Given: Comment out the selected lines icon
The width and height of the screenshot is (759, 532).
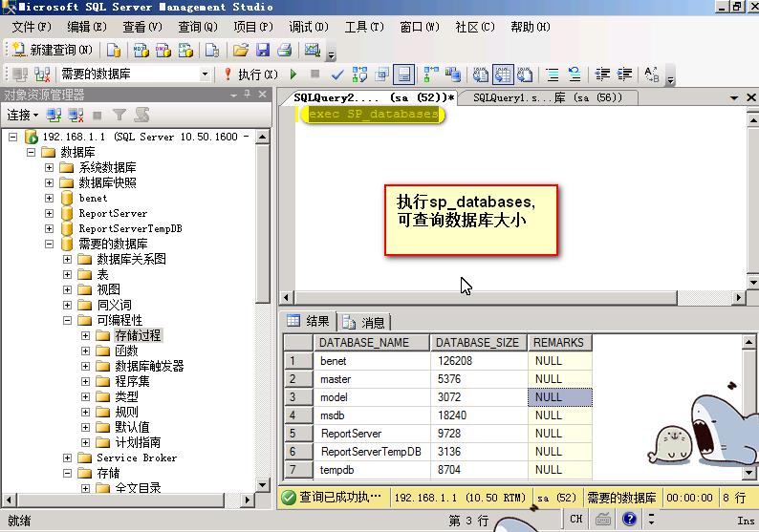Looking at the screenshot, I should coord(553,74).
